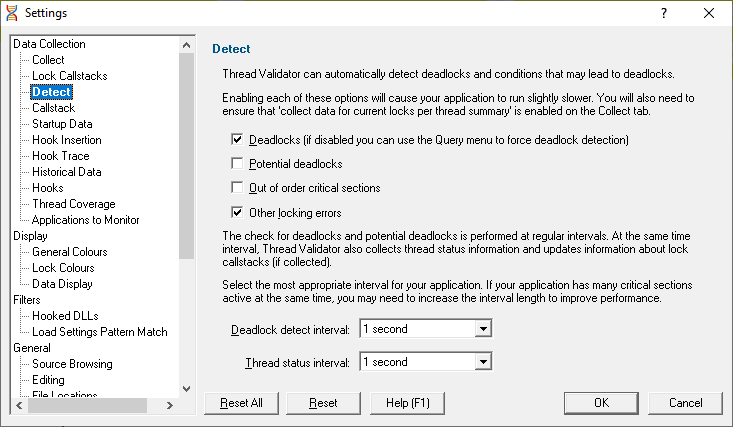Open the Callstack settings page
Viewport: 733px width, 427px height.
[54, 108]
